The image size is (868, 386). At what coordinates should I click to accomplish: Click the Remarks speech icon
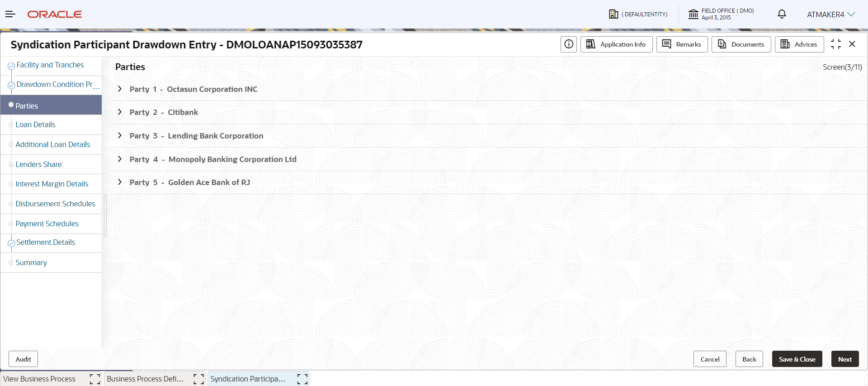point(666,44)
